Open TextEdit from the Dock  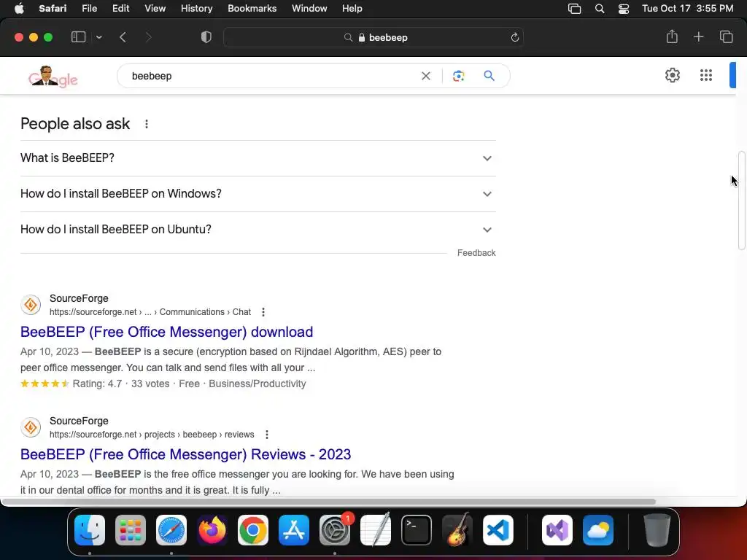point(376,530)
